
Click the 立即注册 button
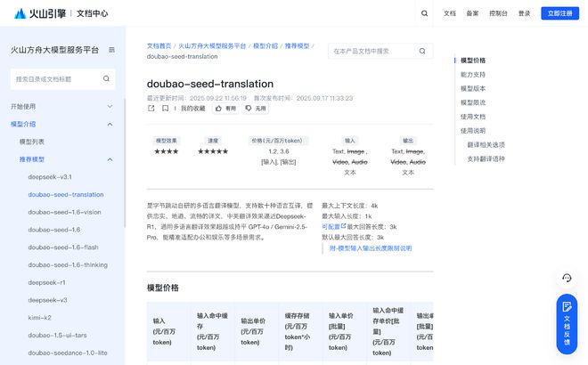pyautogui.click(x=559, y=13)
